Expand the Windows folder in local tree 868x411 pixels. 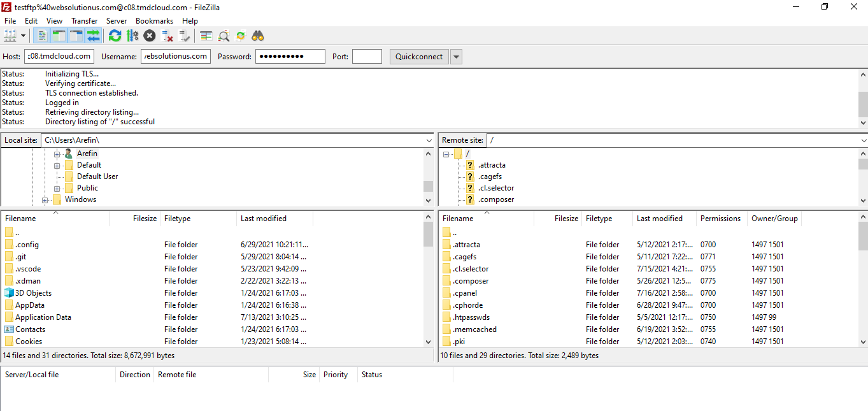point(45,200)
